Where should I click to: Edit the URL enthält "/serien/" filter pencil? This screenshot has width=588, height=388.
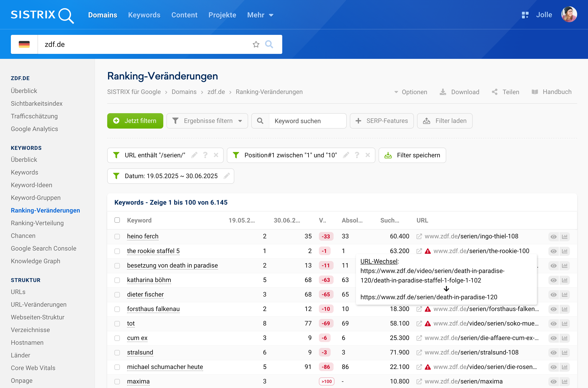point(194,155)
